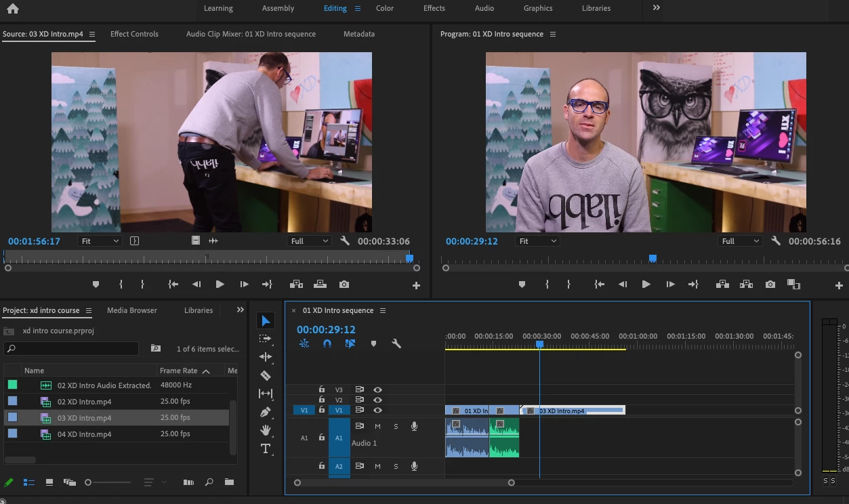Open Program monitor wrench settings
Viewport: 849px width, 504px height.
coord(776,240)
